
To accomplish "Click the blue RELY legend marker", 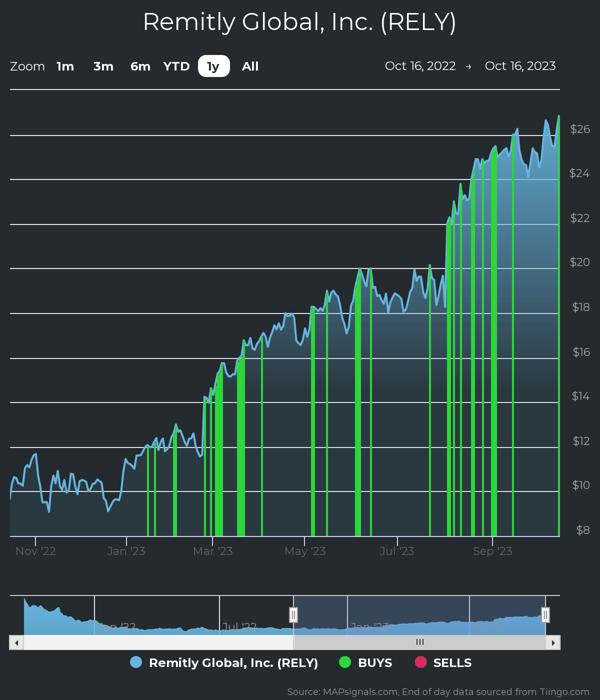I will pyautogui.click(x=136, y=662).
